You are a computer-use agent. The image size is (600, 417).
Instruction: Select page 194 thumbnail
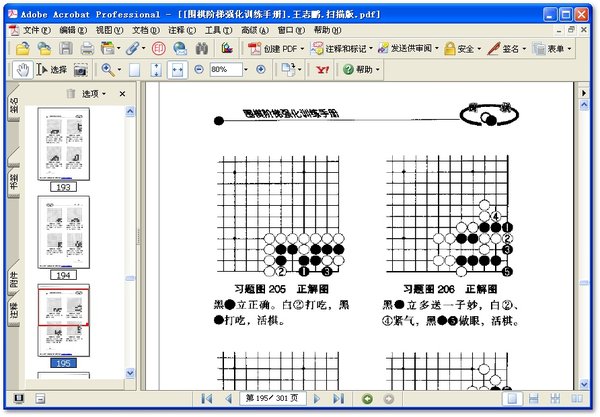pos(64,232)
